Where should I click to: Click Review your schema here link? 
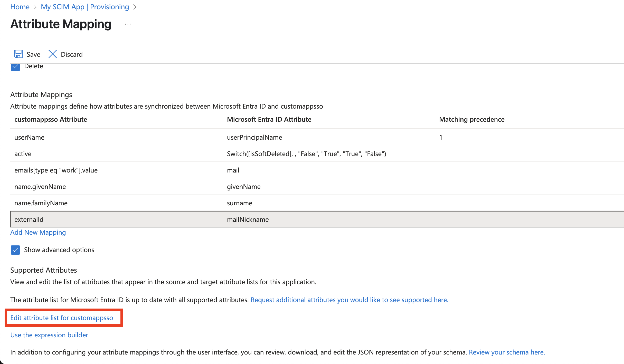coord(507,352)
